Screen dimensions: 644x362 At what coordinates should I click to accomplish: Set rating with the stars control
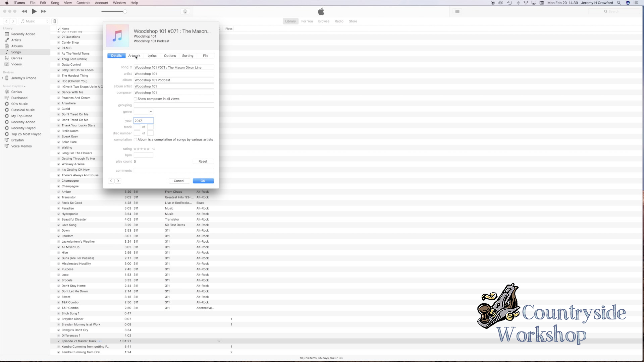(x=142, y=149)
